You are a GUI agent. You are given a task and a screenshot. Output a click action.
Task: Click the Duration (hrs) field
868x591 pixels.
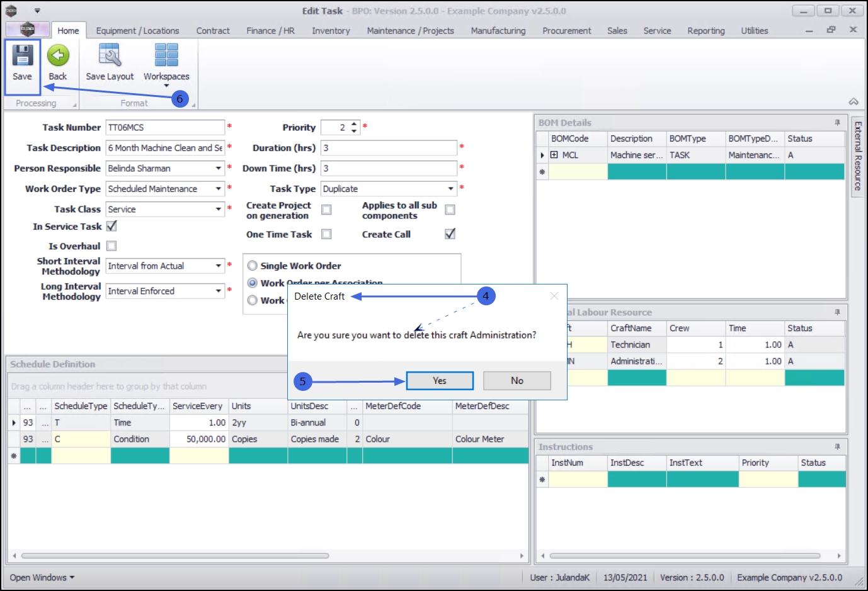(x=389, y=148)
